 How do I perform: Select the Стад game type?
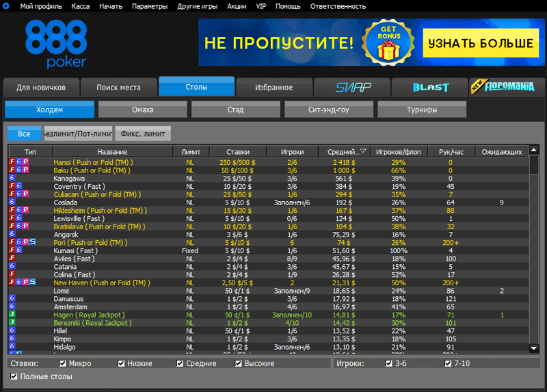(235, 109)
